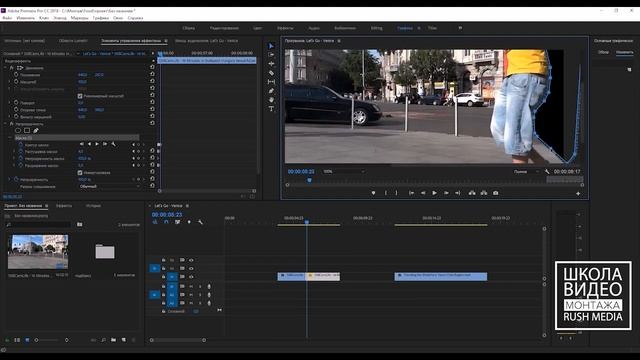Hide the middle video track with its eye
The width and height of the screenshot is (640, 360).
point(191,269)
